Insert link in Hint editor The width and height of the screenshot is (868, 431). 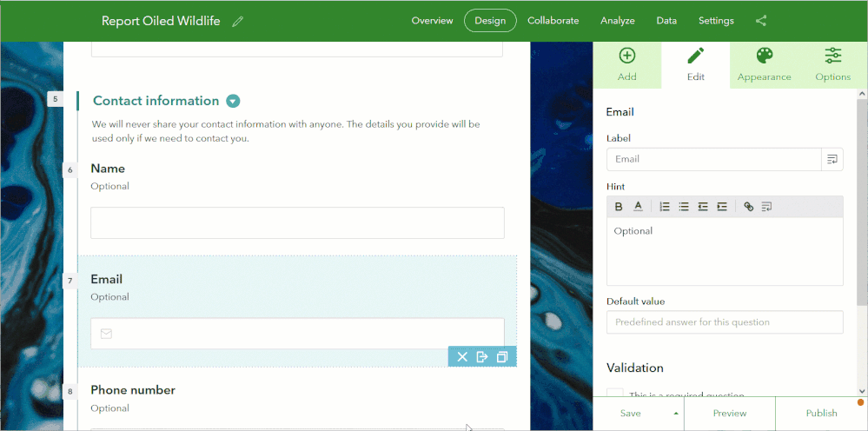click(x=748, y=207)
